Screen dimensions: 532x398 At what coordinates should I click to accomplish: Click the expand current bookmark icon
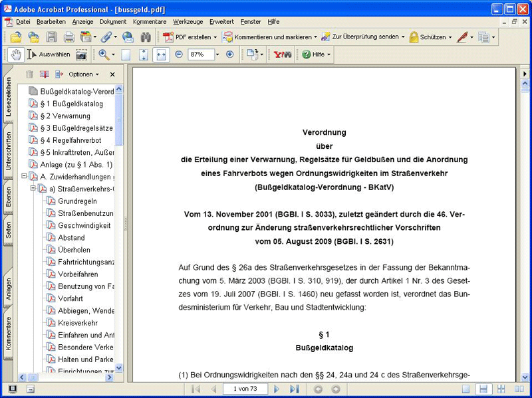pyautogui.click(x=59, y=74)
